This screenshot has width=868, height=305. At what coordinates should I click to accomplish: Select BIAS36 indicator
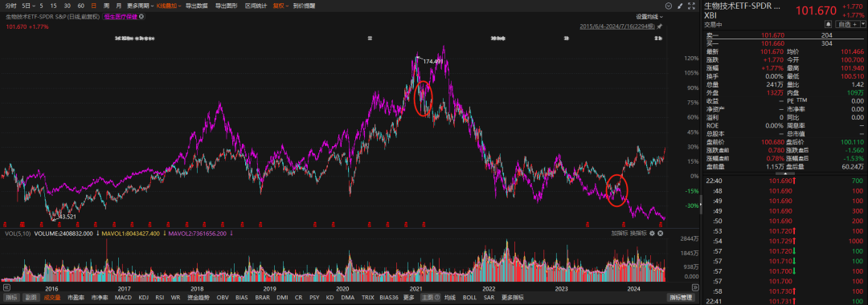click(389, 297)
